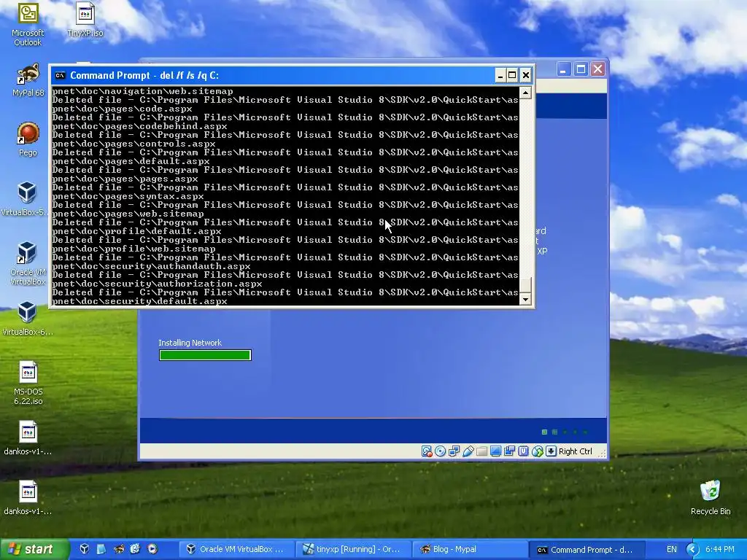Click the Command Prompt title bar text
The width and height of the screenshot is (747, 560).
tap(144, 75)
